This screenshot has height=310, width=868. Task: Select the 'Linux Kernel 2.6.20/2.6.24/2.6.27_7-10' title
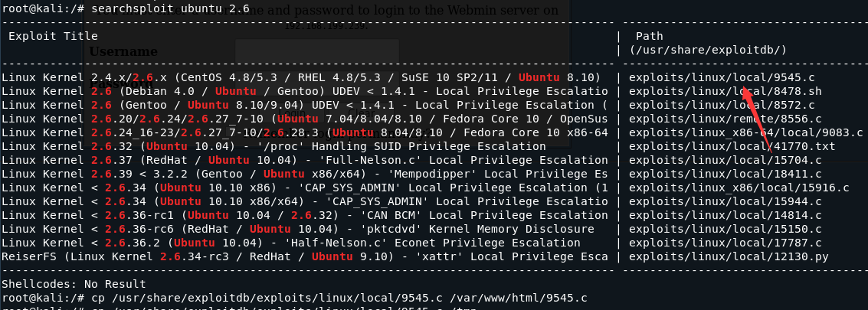[304, 119]
